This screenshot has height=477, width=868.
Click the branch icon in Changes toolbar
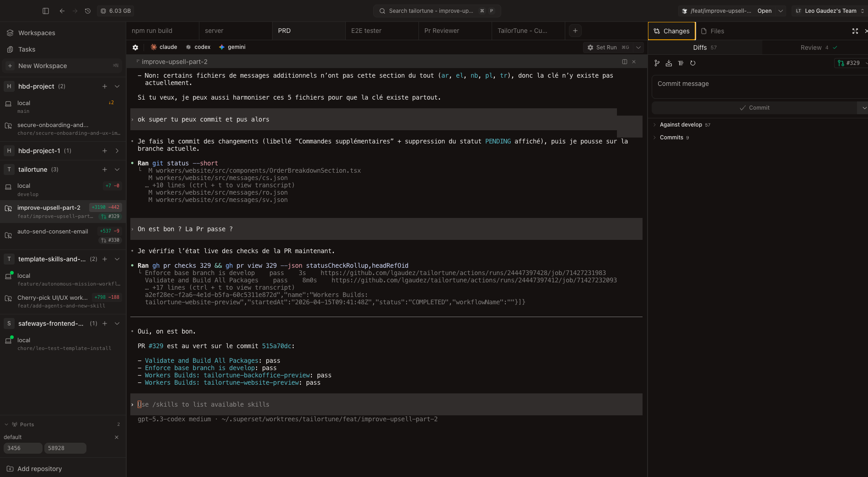tap(657, 64)
